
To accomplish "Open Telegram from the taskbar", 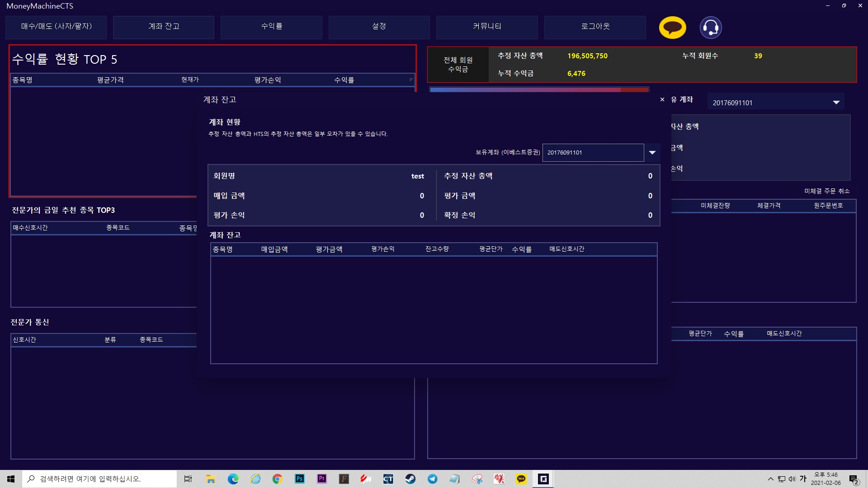I will (x=433, y=479).
